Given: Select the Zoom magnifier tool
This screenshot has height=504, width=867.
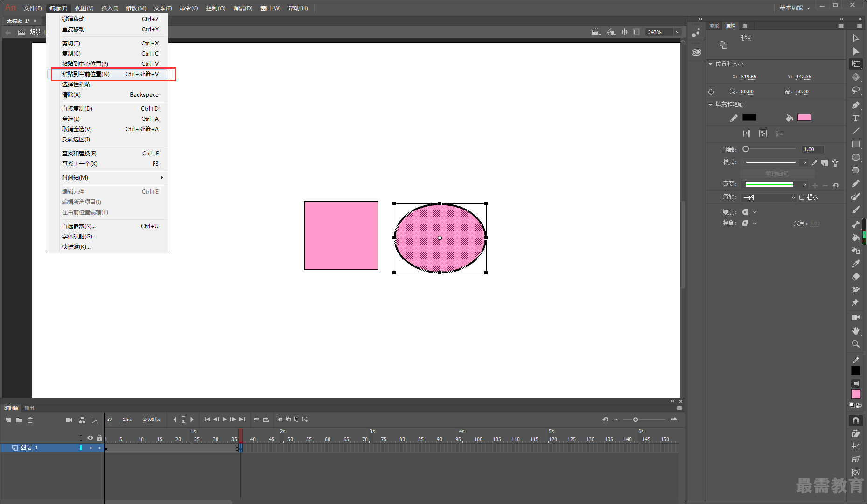Looking at the screenshot, I should (856, 344).
